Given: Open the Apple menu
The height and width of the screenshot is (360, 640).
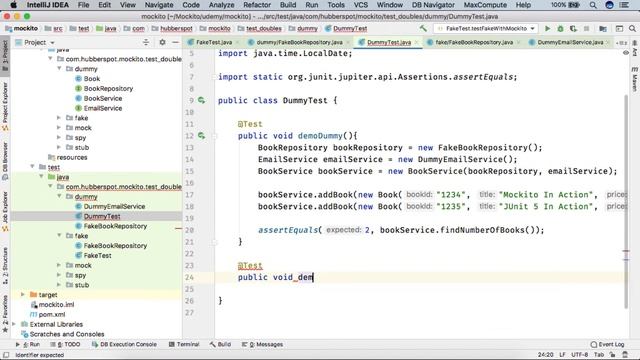Looking at the screenshot, I should [x=13, y=5].
